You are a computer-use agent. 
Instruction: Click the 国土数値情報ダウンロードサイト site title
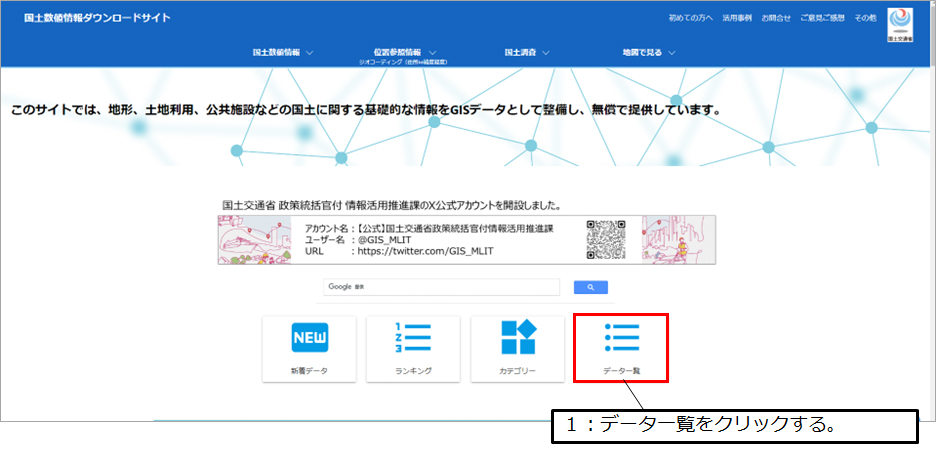tap(97, 18)
